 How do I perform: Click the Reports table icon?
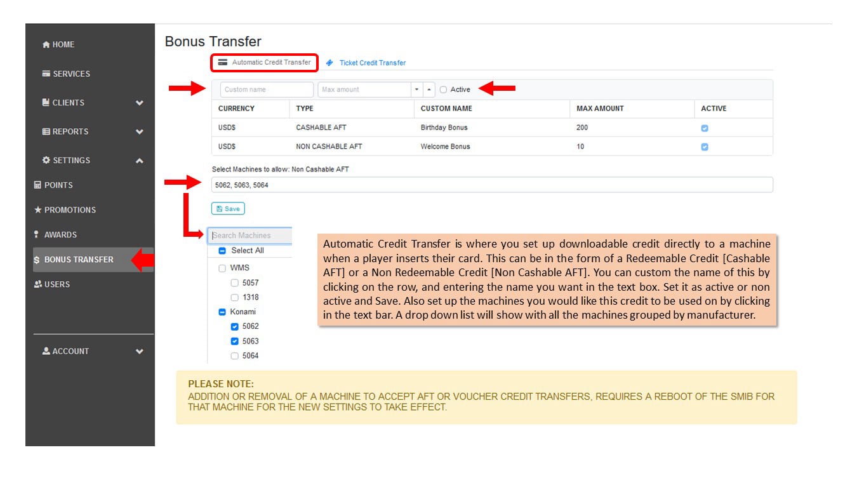[x=46, y=131]
